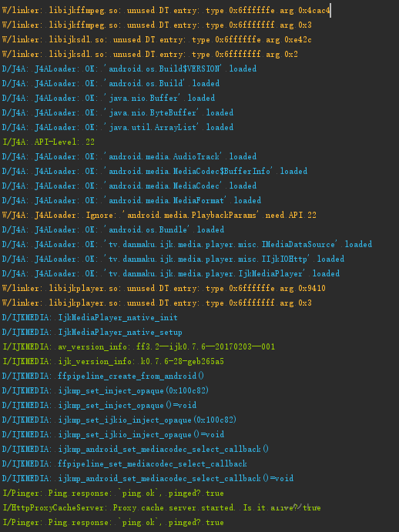Click the libijkffmpeg.so 0x4cac4 linker warning
Image resolution: width=399 pixels, height=532 pixels.
[x=166, y=11]
